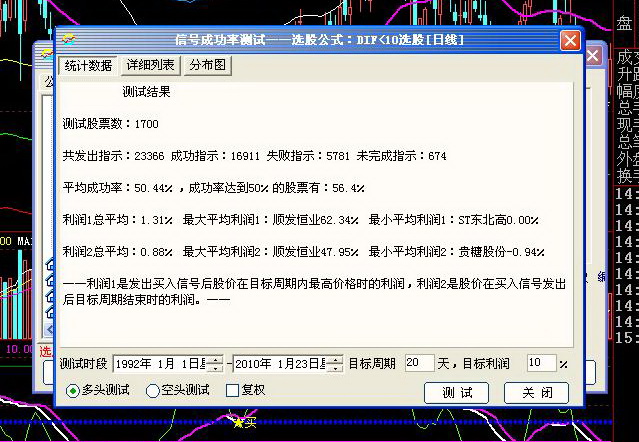Screen dimensions: 639x442
Task: Click the 未完成指示：674 value
Action: (x=401, y=156)
